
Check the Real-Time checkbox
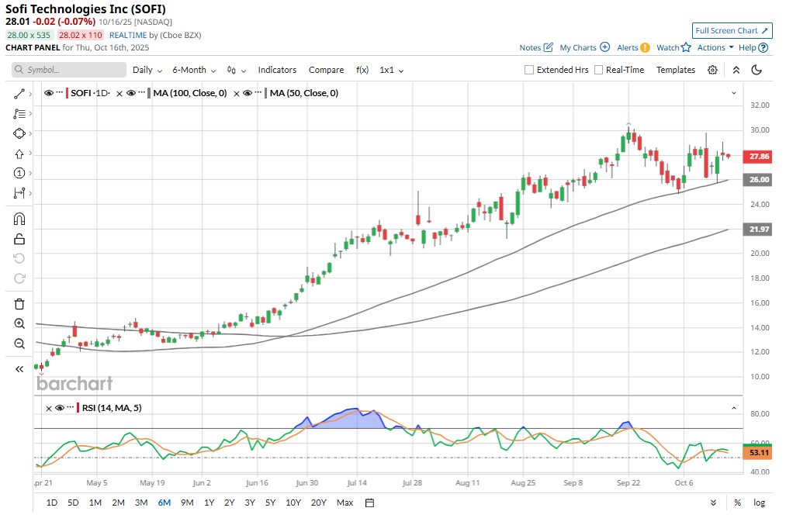click(x=598, y=70)
